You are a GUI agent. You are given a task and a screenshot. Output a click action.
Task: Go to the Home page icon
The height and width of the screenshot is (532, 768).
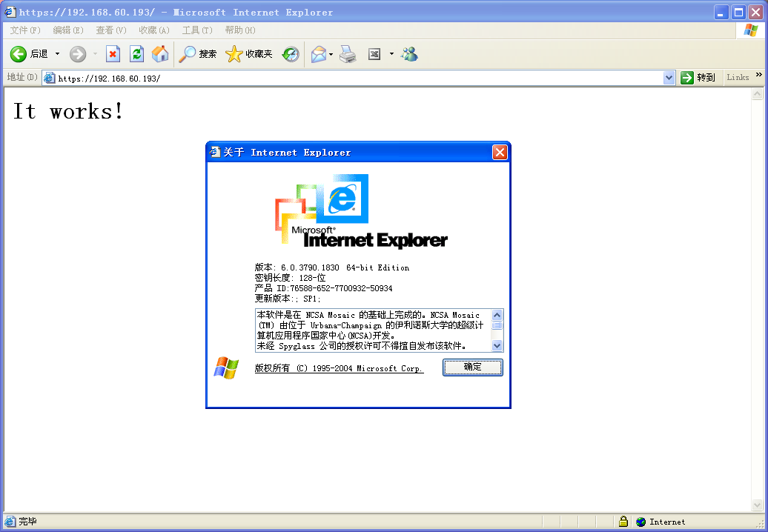(x=160, y=54)
